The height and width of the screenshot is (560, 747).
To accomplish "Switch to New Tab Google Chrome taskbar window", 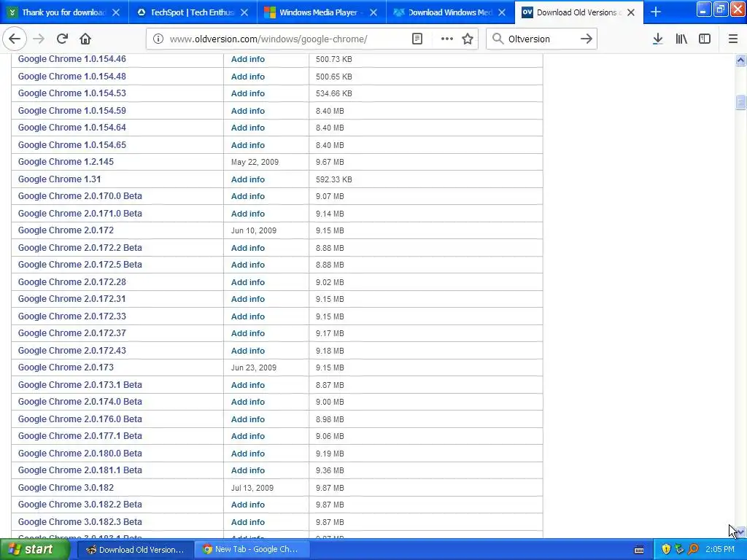I will click(251, 550).
